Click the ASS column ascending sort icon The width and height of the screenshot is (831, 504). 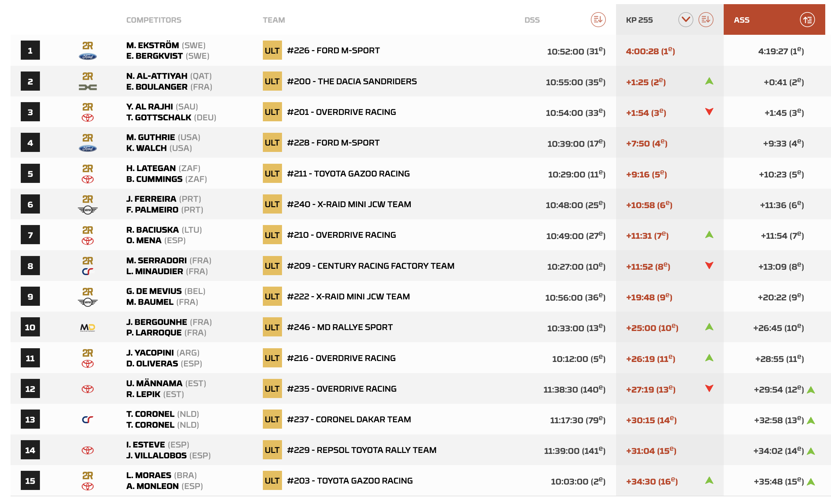coord(807,19)
